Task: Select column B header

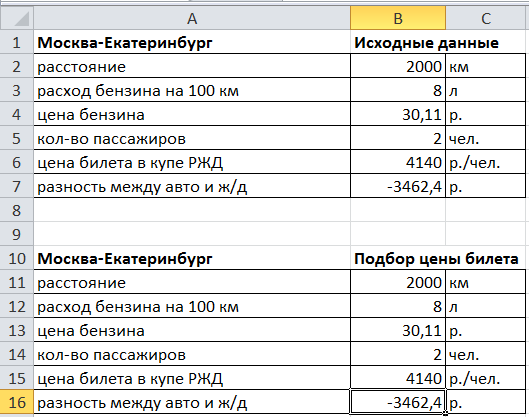Action: (x=398, y=18)
